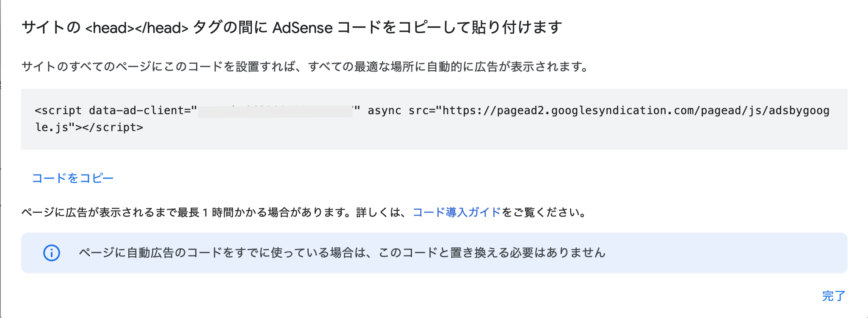
Task: Click the 完了 button
Action: (x=833, y=296)
